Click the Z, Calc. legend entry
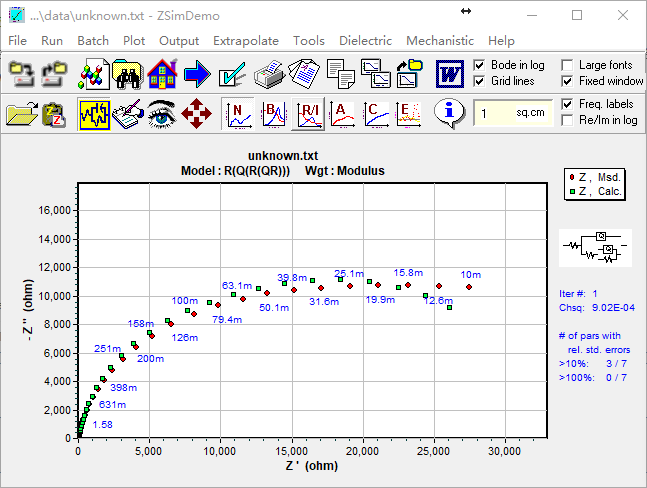The height and width of the screenshot is (488, 647). click(x=595, y=191)
